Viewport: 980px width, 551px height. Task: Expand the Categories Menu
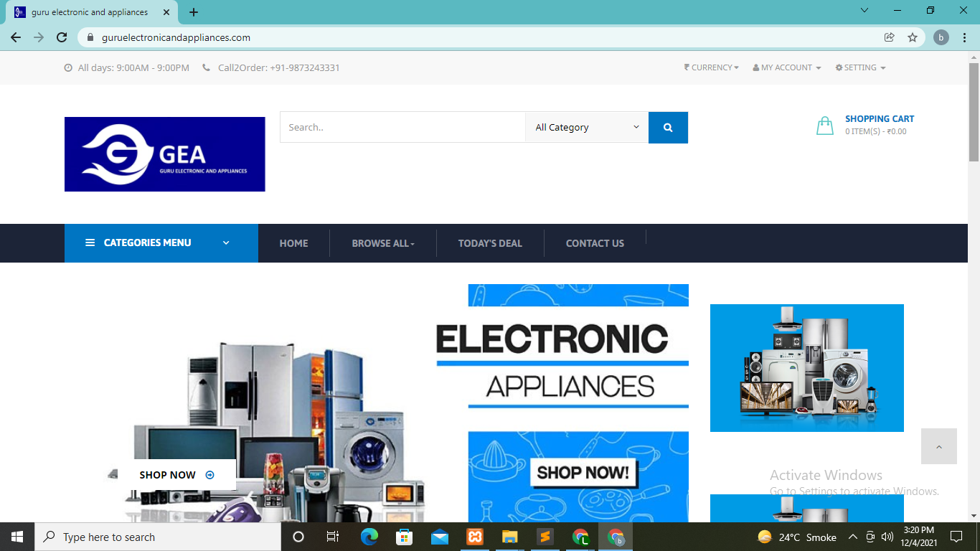pyautogui.click(x=161, y=243)
